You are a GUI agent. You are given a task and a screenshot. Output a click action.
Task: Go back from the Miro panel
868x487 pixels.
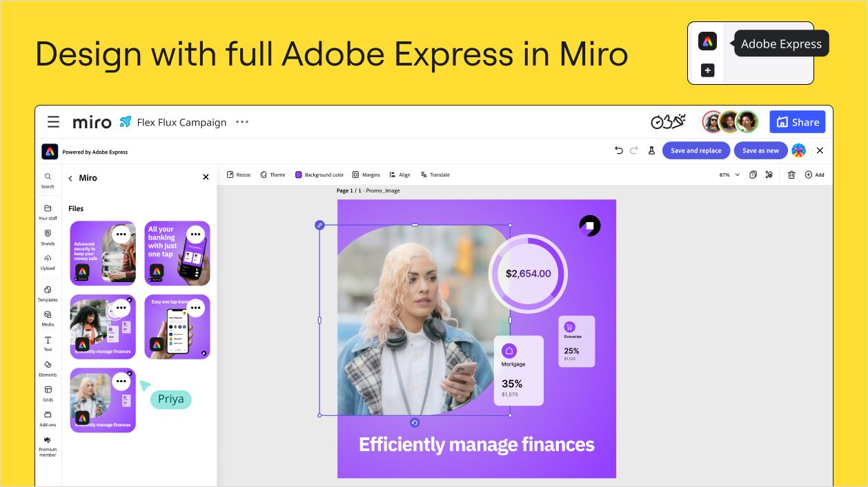tap(70, 178)
